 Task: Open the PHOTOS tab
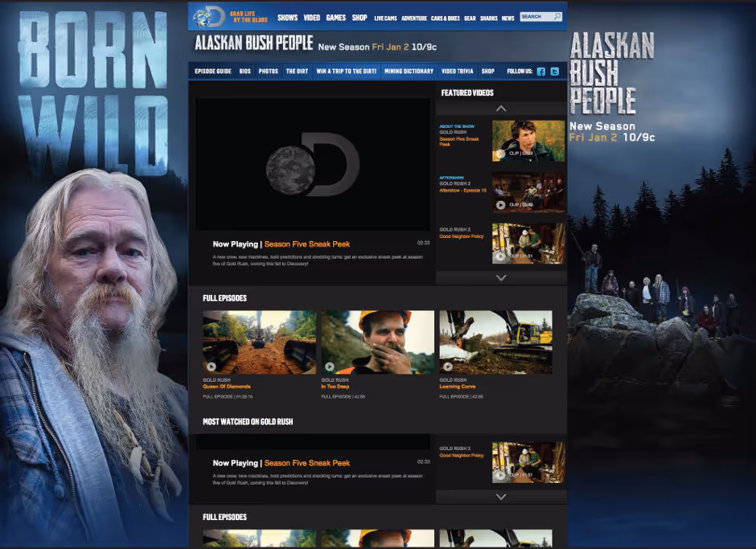click(x=268, y=72)
